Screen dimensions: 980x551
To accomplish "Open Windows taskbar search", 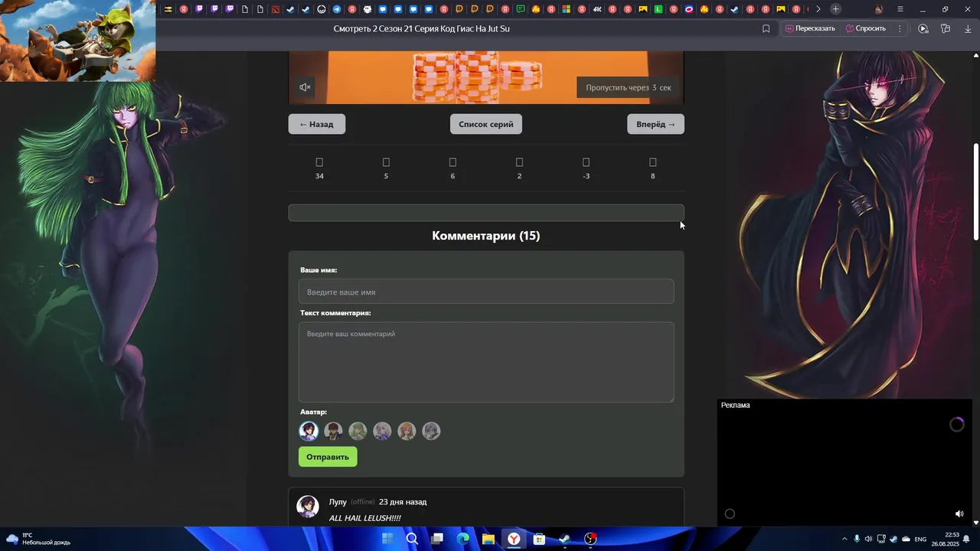I will pyautogui.click(x=412, y=539).
